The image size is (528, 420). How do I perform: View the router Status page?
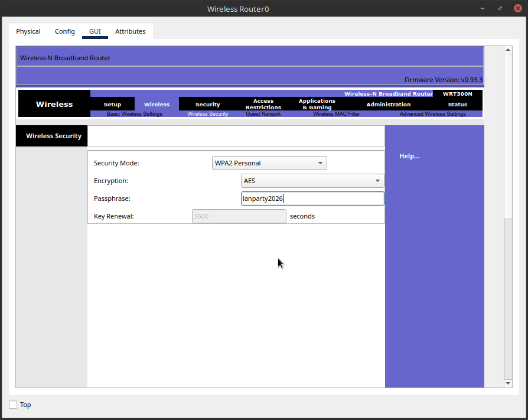(457, 105)
